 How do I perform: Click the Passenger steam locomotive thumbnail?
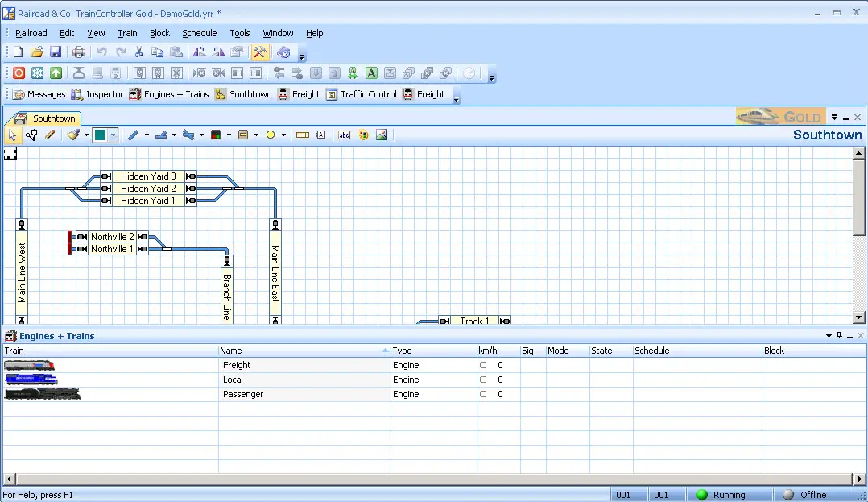click(x=43, y=394)
